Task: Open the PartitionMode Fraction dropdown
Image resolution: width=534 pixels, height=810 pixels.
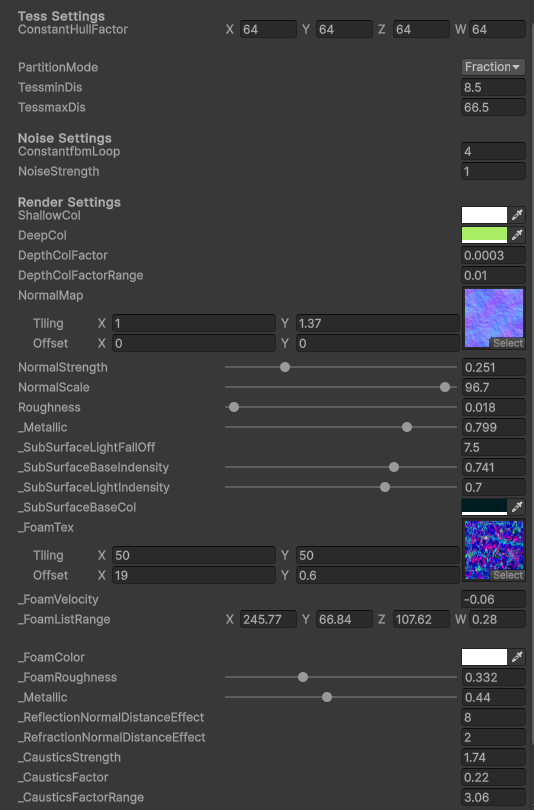Action: (x=493, y=67)
